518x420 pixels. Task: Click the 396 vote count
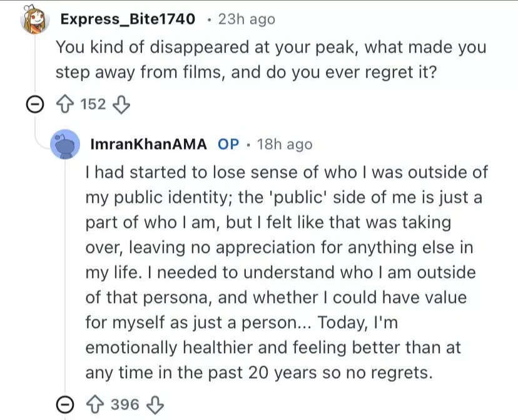tap(125, 404)
